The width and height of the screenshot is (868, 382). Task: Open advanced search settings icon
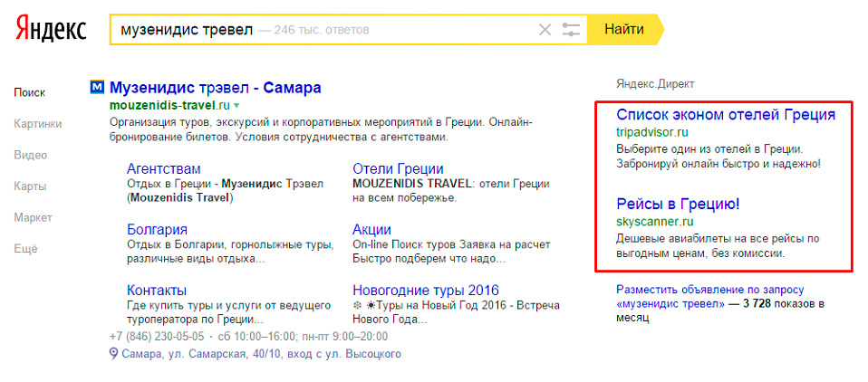tap(571, 30)
